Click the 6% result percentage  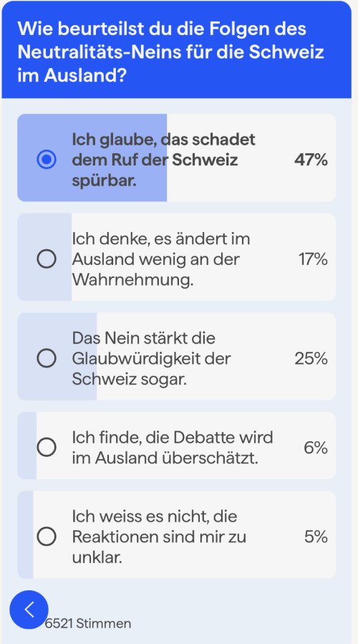coord(316,447)
